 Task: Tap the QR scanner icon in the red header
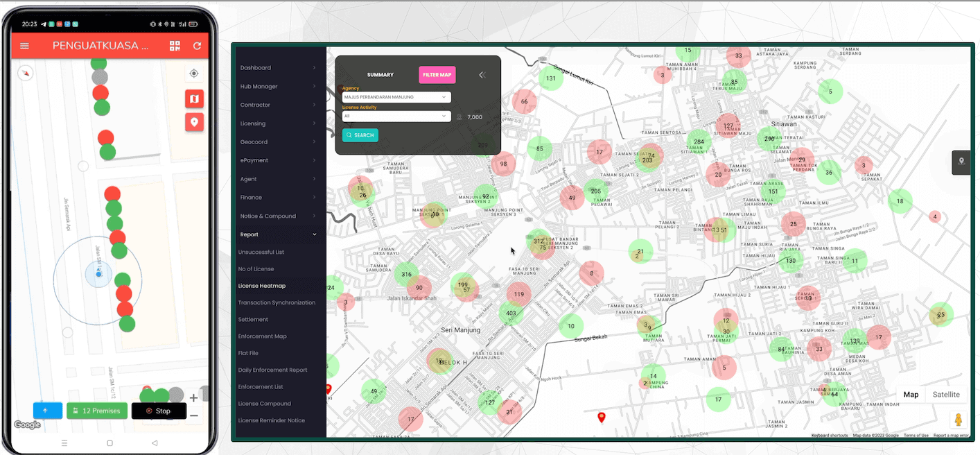pyautogui.click(x=175, y=46)
